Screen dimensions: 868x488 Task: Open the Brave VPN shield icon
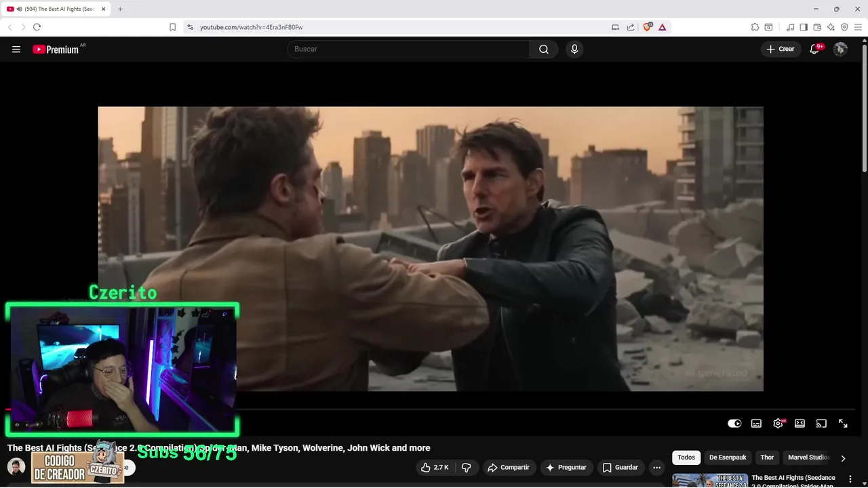tap(844, 27)
